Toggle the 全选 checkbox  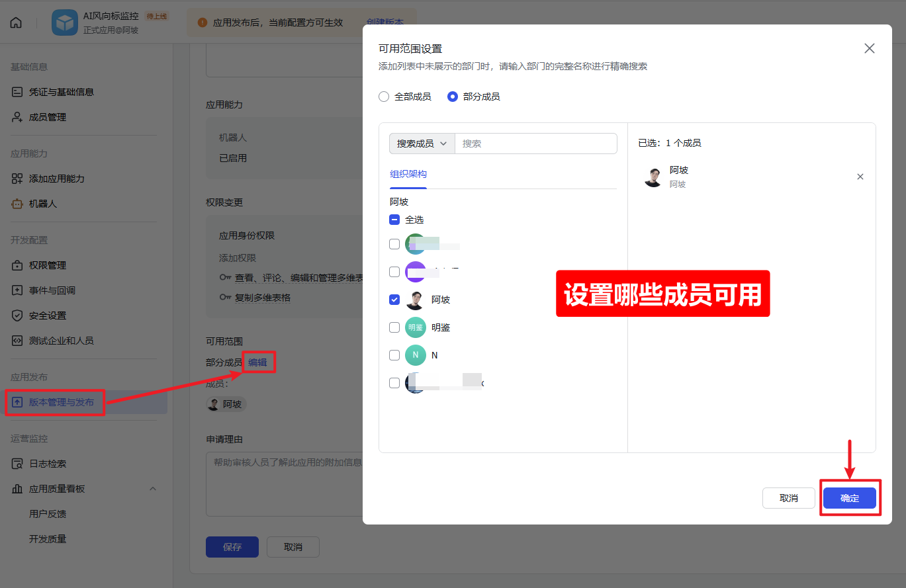point(394,220)
